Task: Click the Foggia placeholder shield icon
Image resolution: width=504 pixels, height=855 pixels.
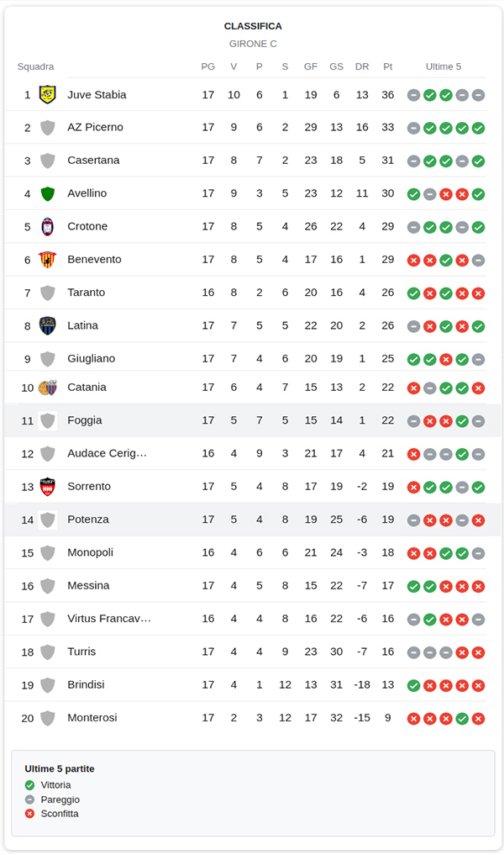Action: point(48,420)
